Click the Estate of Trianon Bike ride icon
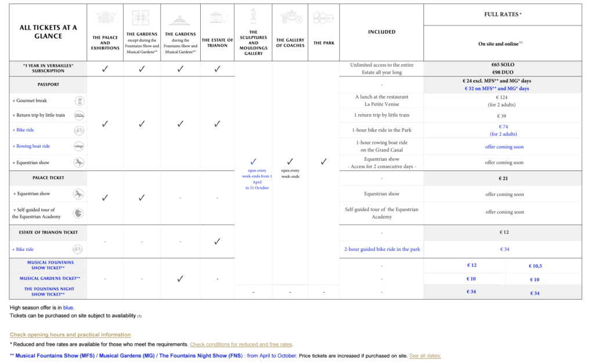594x364 pixels. 77,249
